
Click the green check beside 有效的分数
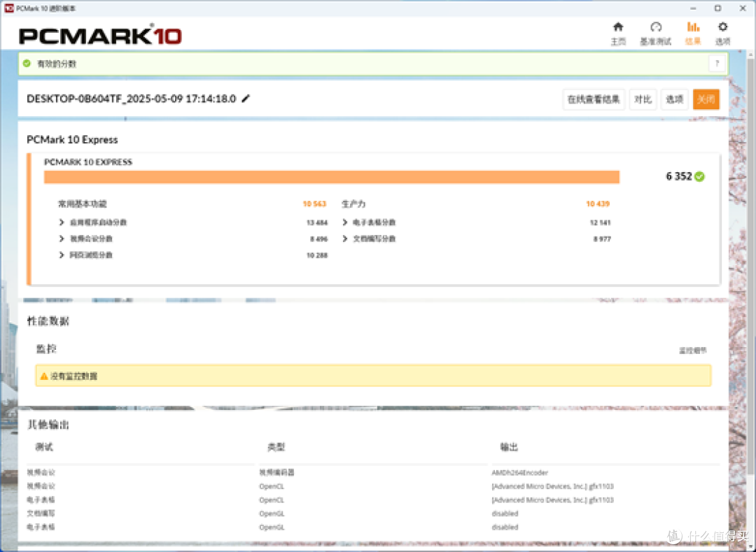[x=27, y=64]
